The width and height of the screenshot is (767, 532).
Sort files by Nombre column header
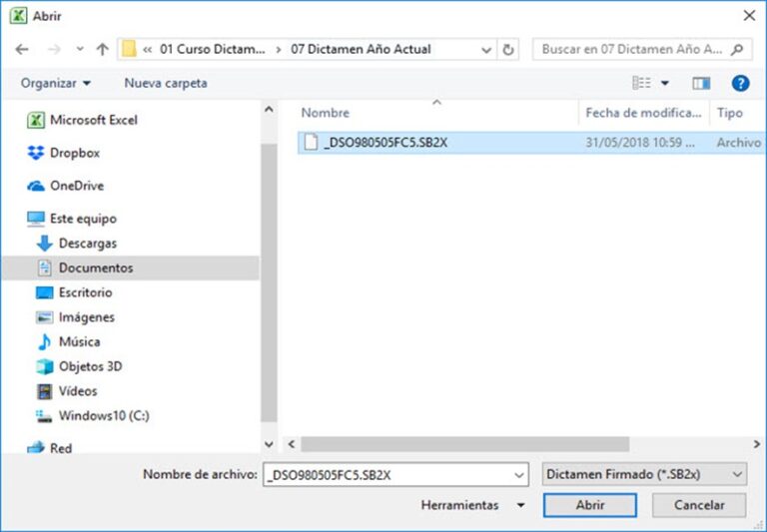click(325, 114)
